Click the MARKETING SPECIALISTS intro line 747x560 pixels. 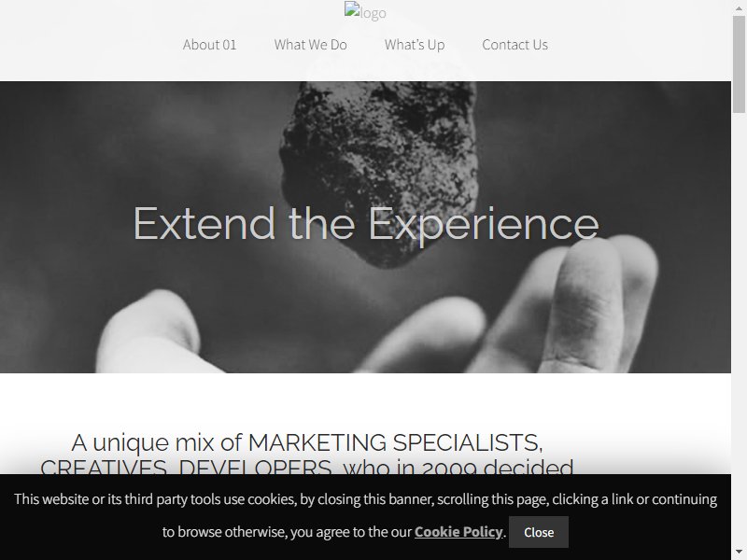pyautogui.click(x=307, y=442)
